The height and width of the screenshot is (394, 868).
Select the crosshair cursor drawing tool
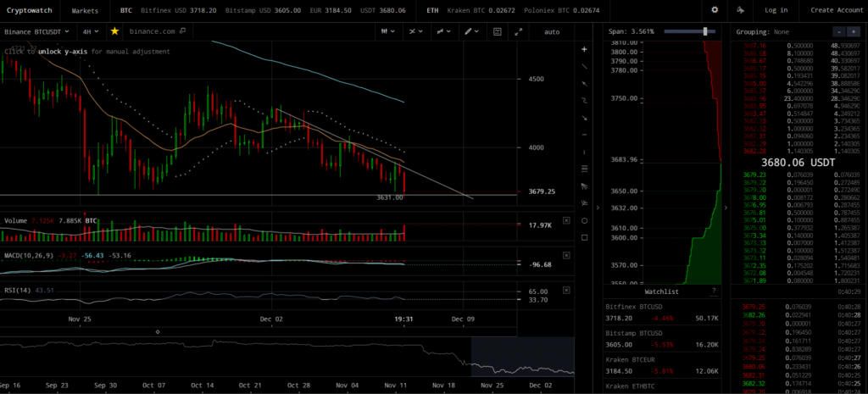click(x=584, y=49)
